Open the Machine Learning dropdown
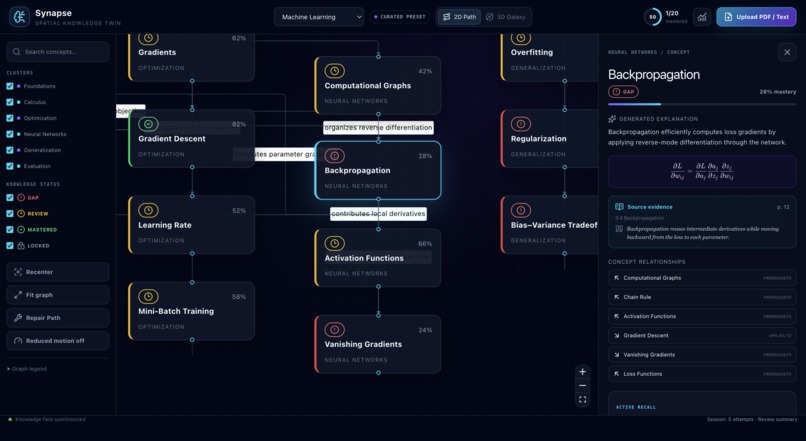Viewport: 806px width, 441px height. click(x=319, y=17)
